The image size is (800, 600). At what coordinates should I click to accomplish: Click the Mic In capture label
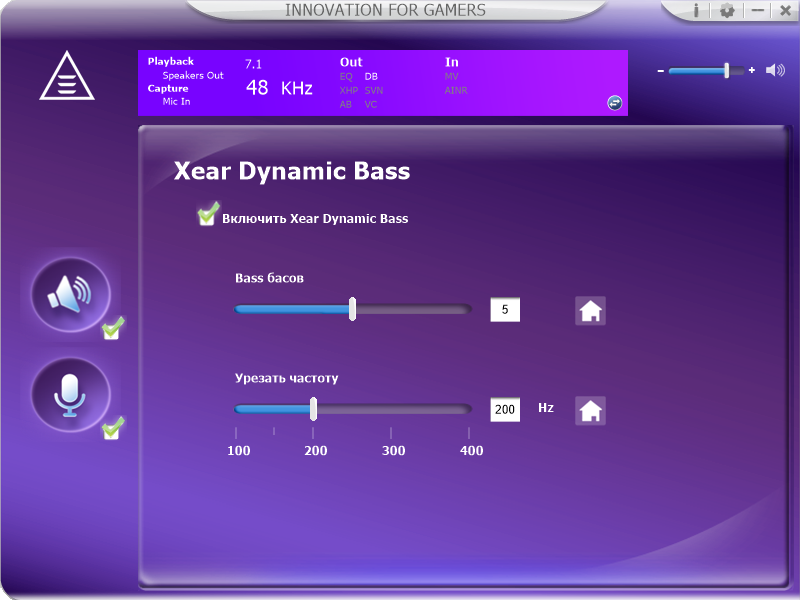177,102
